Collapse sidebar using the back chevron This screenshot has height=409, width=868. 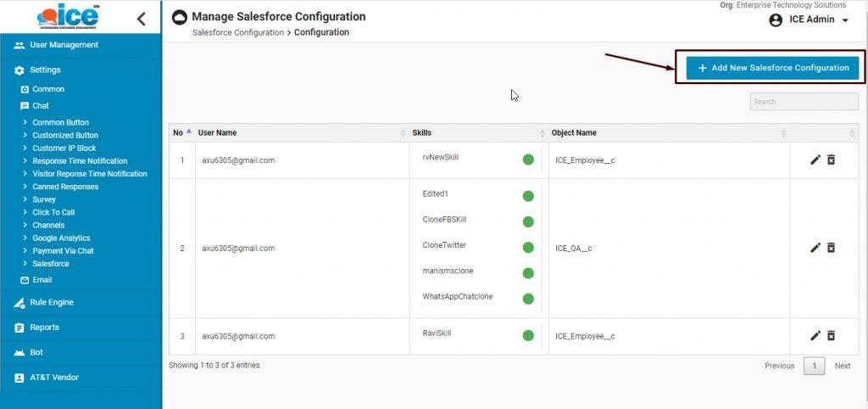(141, 19)
